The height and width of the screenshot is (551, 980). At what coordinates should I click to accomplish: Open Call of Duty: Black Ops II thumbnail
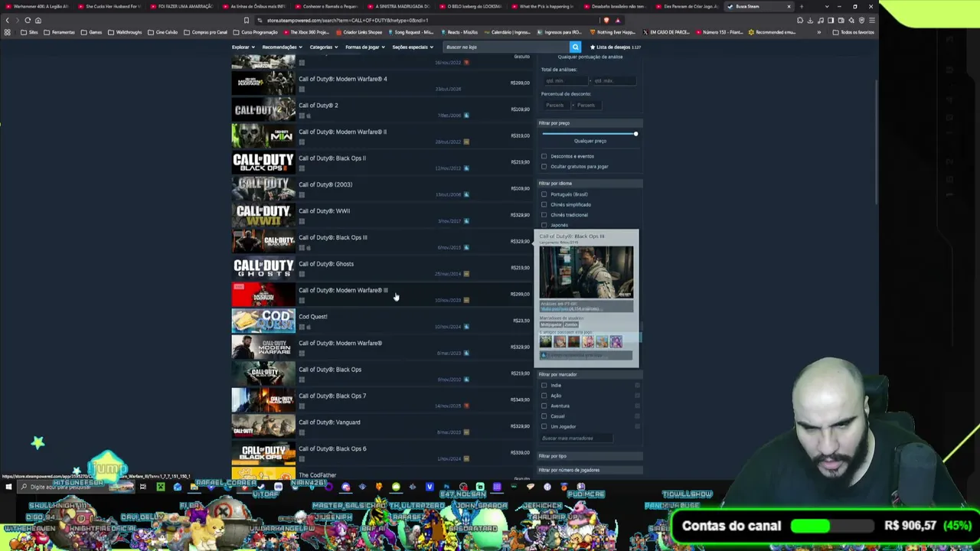(x=263, y=162)
